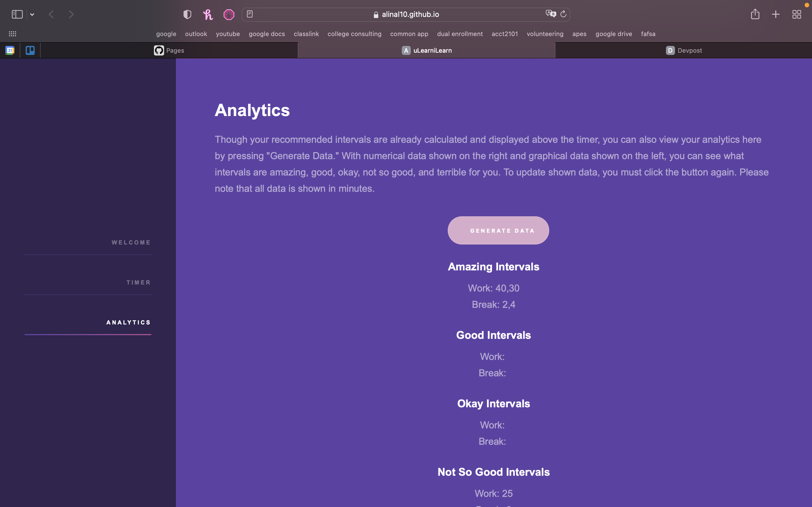Image resolution: width=812 pixels, height=507 pixels.
Task: Click the red stop-hand blocker extension
Action: (x=229, y=14)
